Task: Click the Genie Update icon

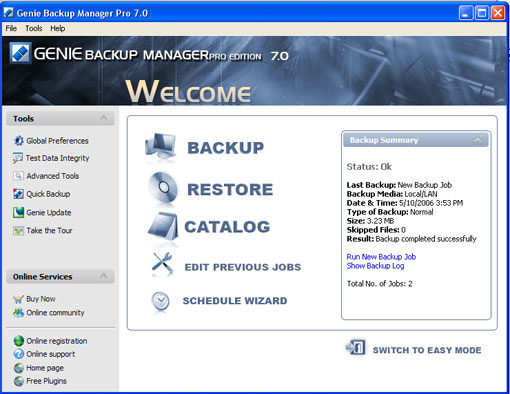Action: tap(18, 212)
